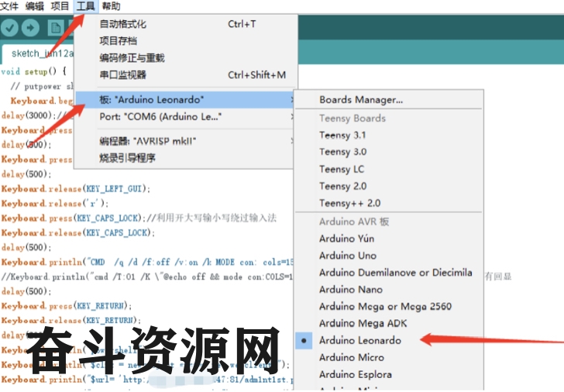Click the Keyboard.release(KEY_RETURN) line
The image size is (564, 392).
[x=70, y=321]
